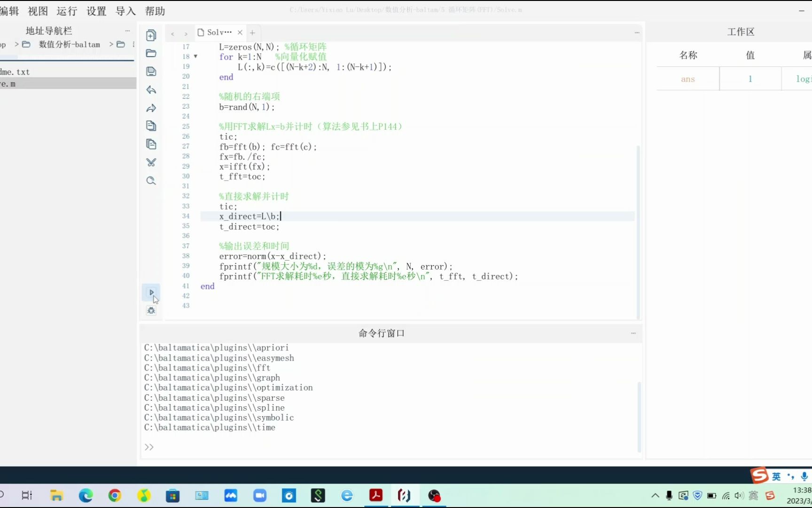Place the cursor on line 34 x_direct=L\b;
This screenshot has width=812, height=508.
(x=250, y=216)
